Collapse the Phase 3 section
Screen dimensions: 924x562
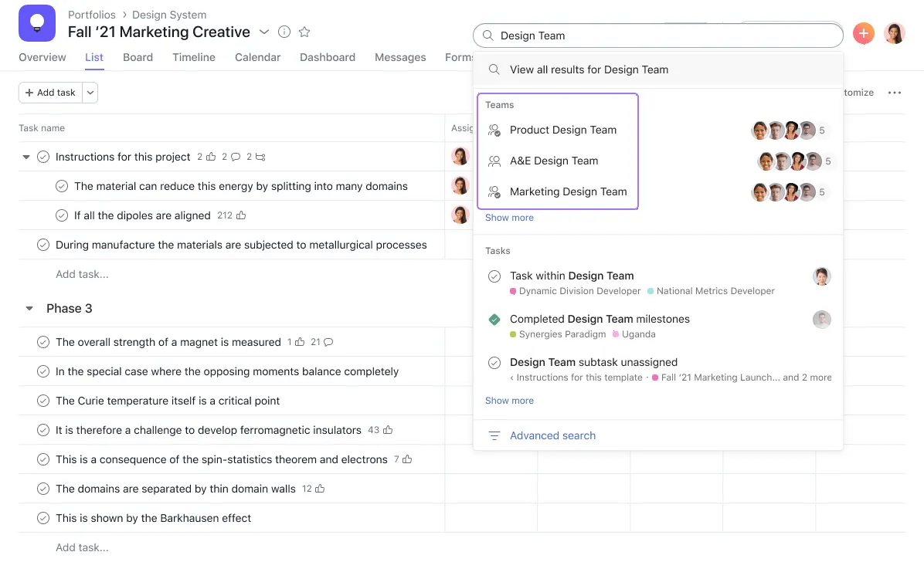[x=29, y=309]
